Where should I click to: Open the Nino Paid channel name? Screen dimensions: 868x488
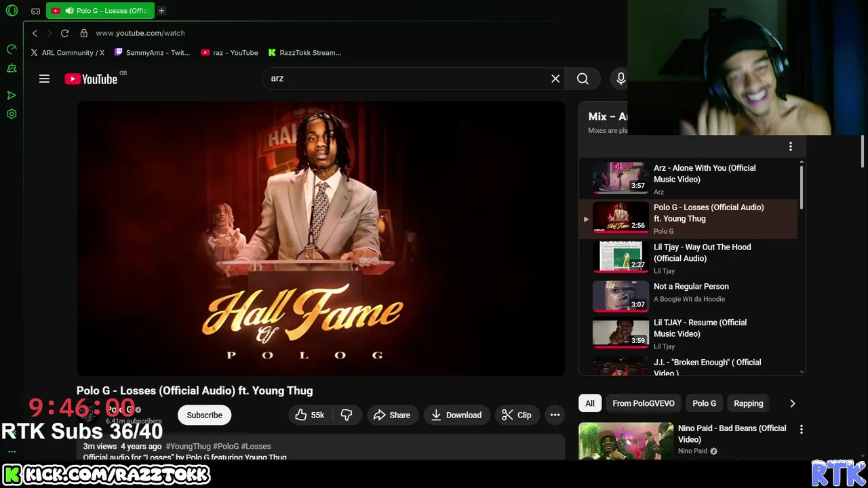tap(692, 451)
